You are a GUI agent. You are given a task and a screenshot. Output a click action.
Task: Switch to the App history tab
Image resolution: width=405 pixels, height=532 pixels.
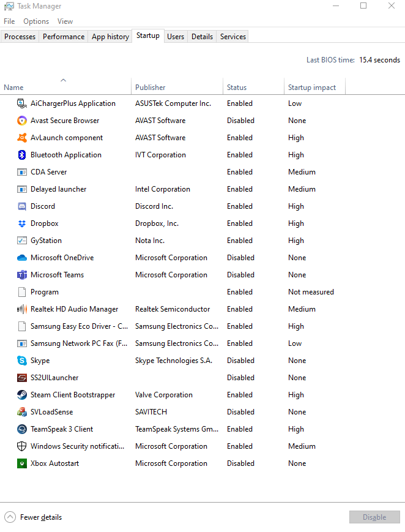coord(110,37)
